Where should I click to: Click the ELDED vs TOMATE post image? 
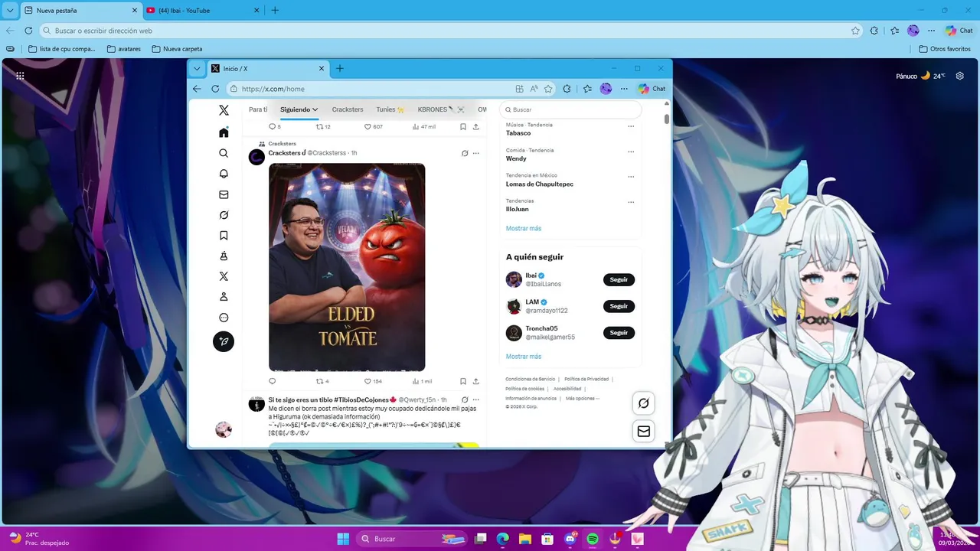(x=347, y=267)
